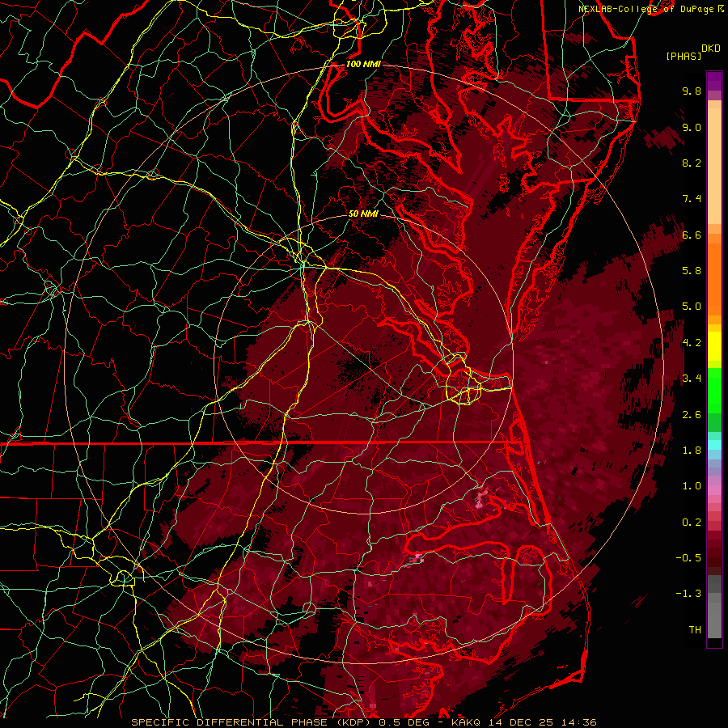Image resolution: width=728 pixels, height=728 pixels.
Task: Click the 7.4 scale value
Action: (x=692, y=199)
